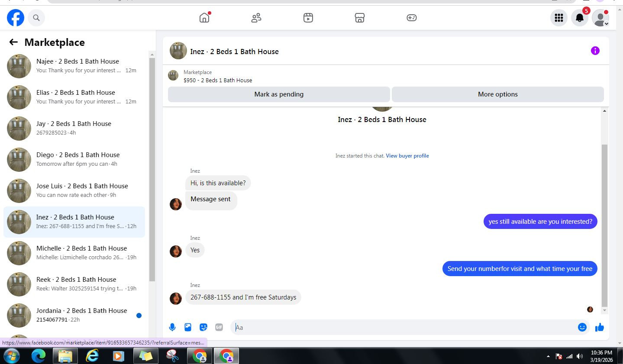Open Jose Luis's rate each other conversation
This screenshot has height=364, width=623.
[x=74, y=191]
